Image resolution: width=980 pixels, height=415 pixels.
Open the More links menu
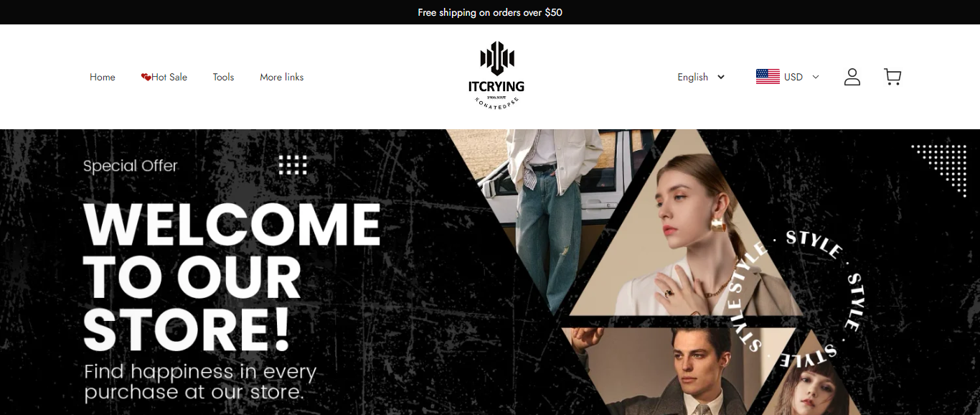tap(282, 77)
